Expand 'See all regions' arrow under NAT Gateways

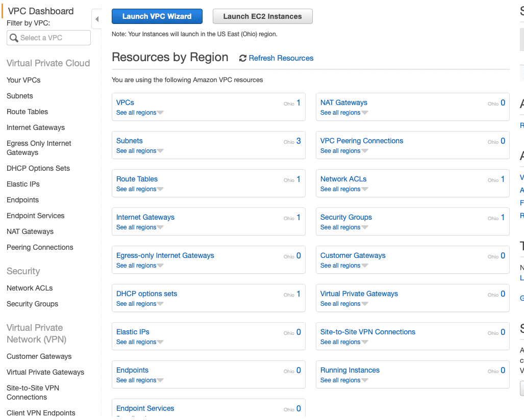point(364,113)
